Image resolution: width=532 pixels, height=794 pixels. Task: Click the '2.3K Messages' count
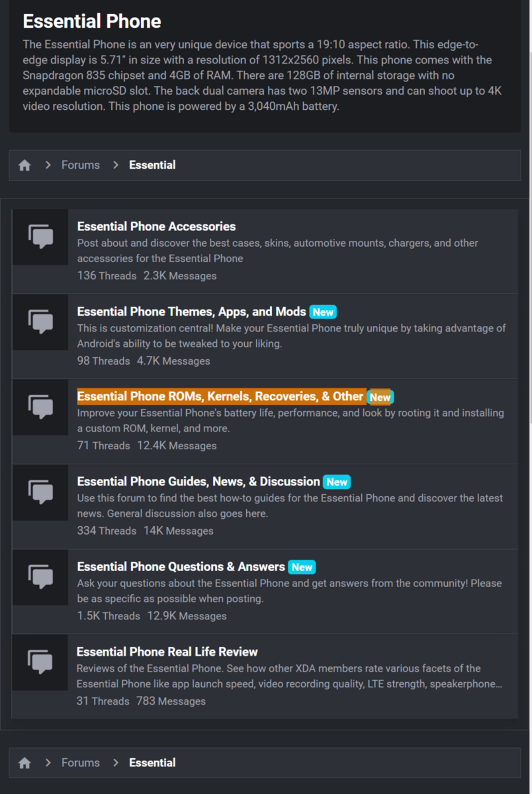pyautogui.click(x=180, y=276)
